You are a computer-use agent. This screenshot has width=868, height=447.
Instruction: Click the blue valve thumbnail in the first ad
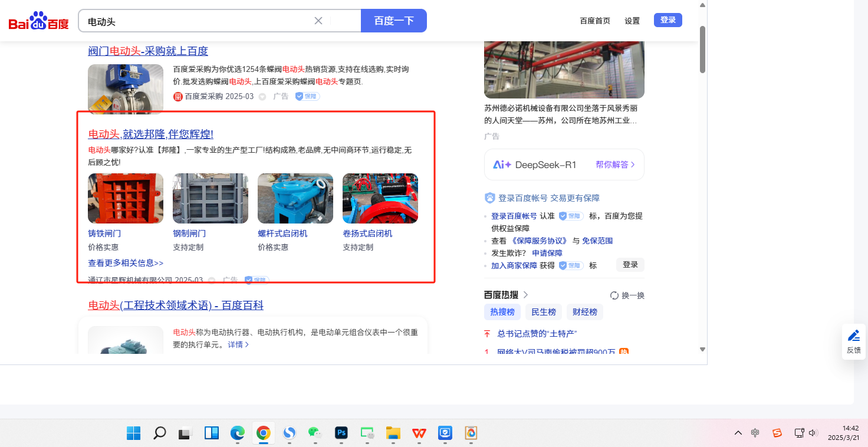point(126,89)
